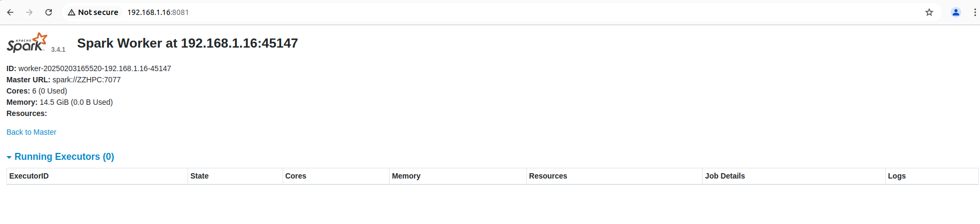This screenshot has height=224, width=980.
Task: Click the Not secure warning icon
Action: [72, 12]
